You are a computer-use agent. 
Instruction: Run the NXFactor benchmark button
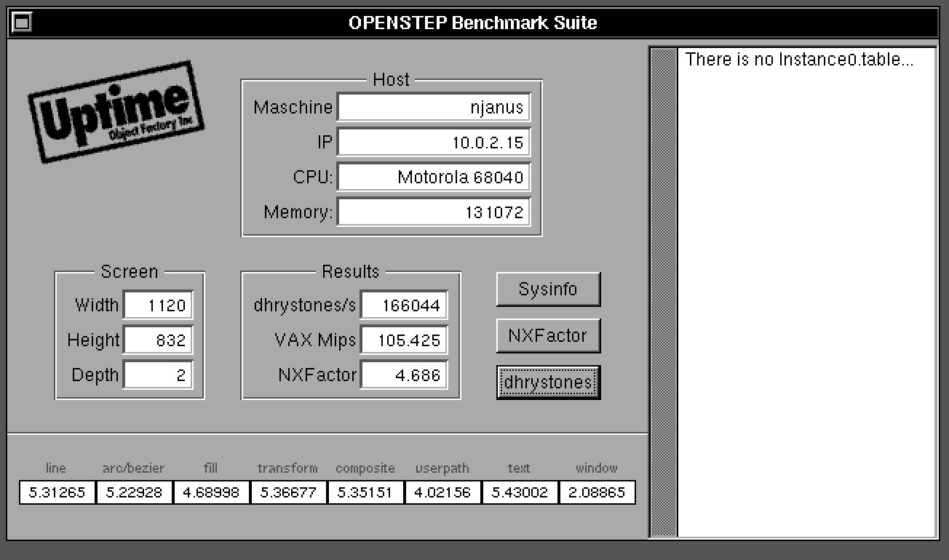548,336
